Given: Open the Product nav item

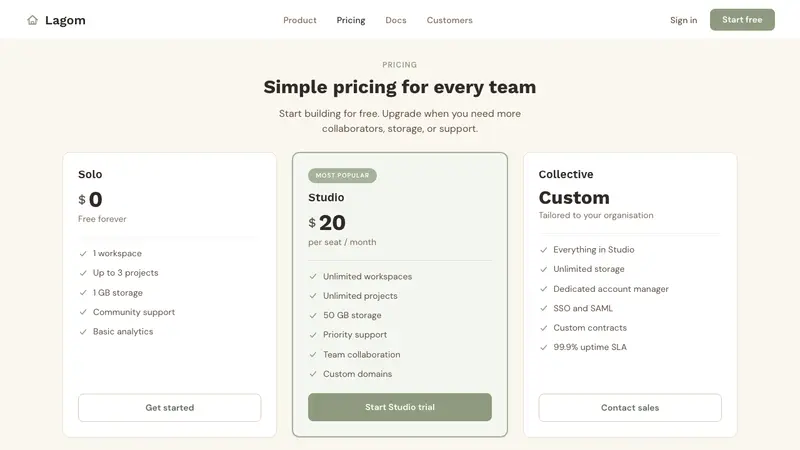Looking at the screenshot, I should 300,20.
